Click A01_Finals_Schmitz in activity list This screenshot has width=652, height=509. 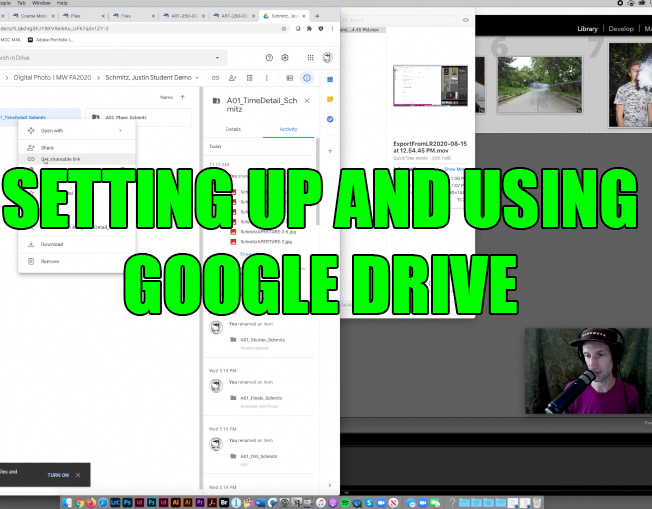click(261, 398)
